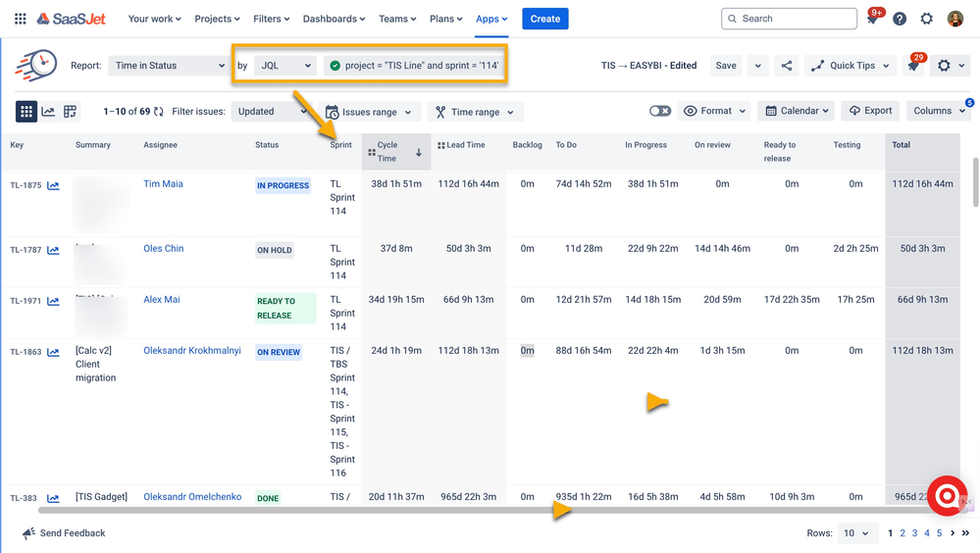Click the share icon next to Save

pos(787,66)
